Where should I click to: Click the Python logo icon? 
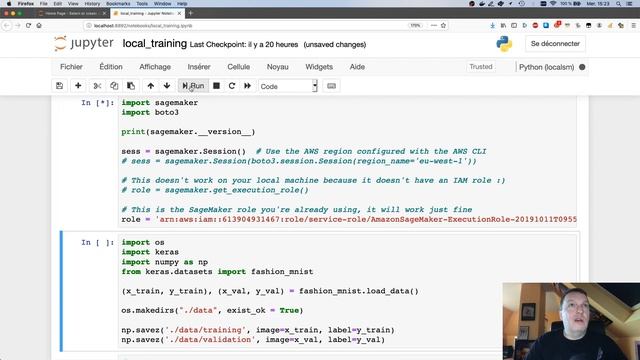click(504, 44)
